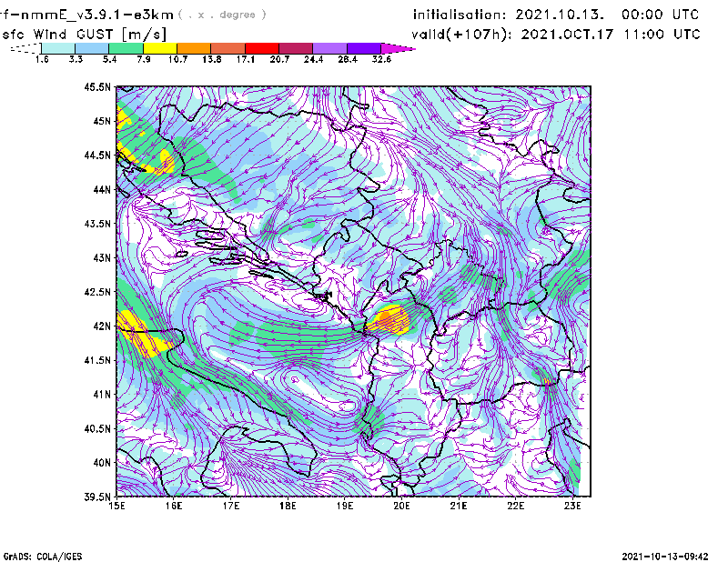Click the magenta arrow end of the legend

pyautogui.click(x=397, y=48)
